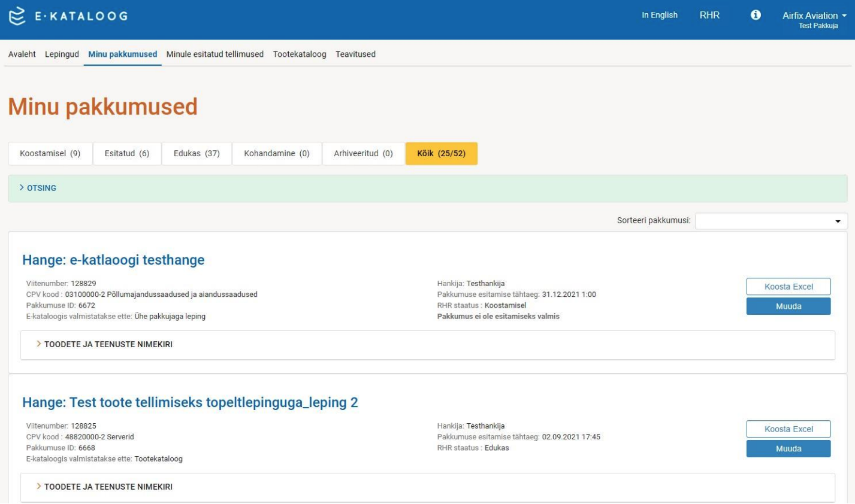Open Hange: e-katlaoogi testhange title link
This screenshot has width=855, height=504.
coord(113,260)
